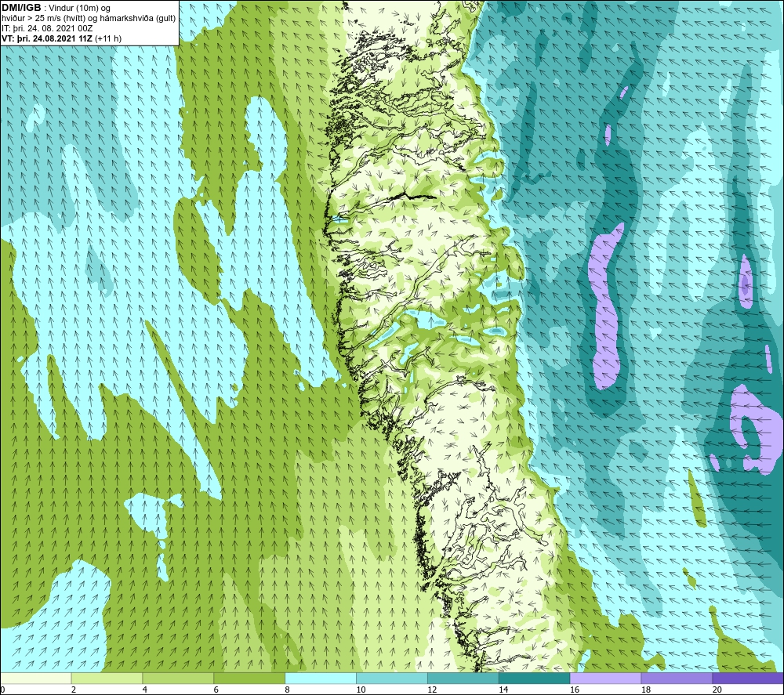Click the "VT: þri. 24.08.2021 11Z" line
The width and height of the screenshot is (784, 695).
coord(47,38)
